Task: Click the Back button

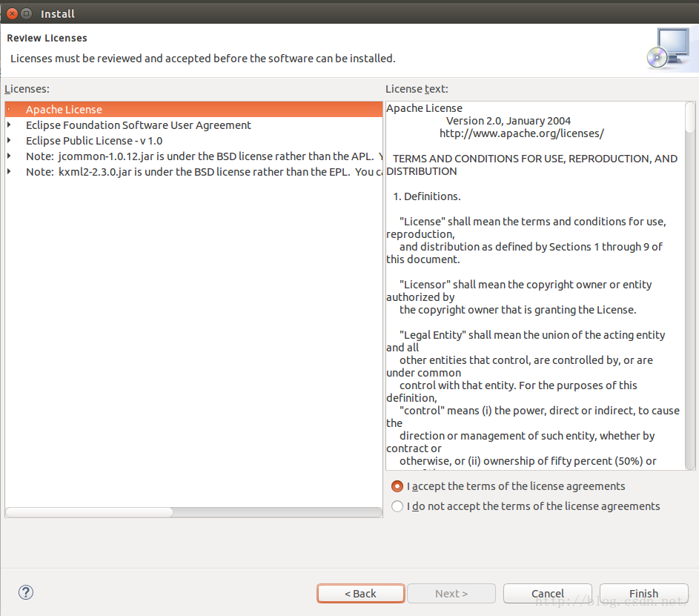Action: 361,593
